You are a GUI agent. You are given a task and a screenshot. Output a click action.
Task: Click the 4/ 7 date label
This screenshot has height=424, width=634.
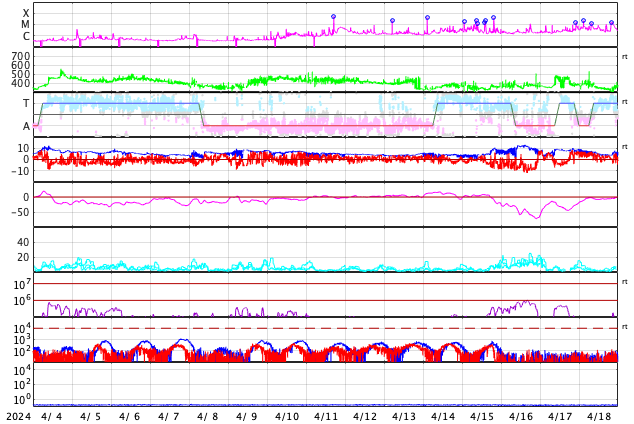point(169,416)
